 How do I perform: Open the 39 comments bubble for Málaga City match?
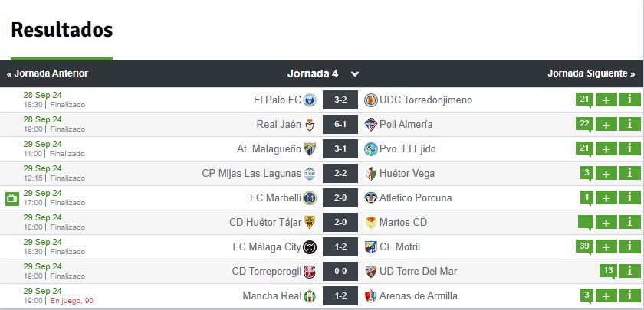584,246
